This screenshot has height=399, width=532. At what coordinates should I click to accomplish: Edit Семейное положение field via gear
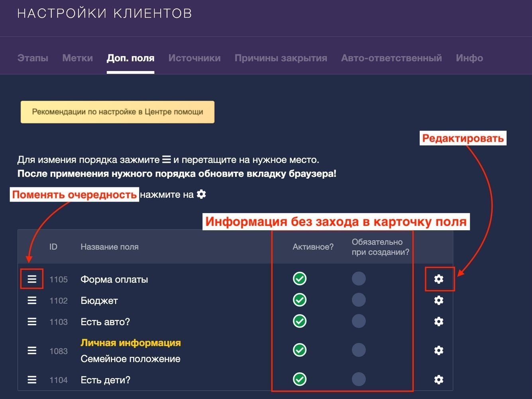[x=439, y=350]
